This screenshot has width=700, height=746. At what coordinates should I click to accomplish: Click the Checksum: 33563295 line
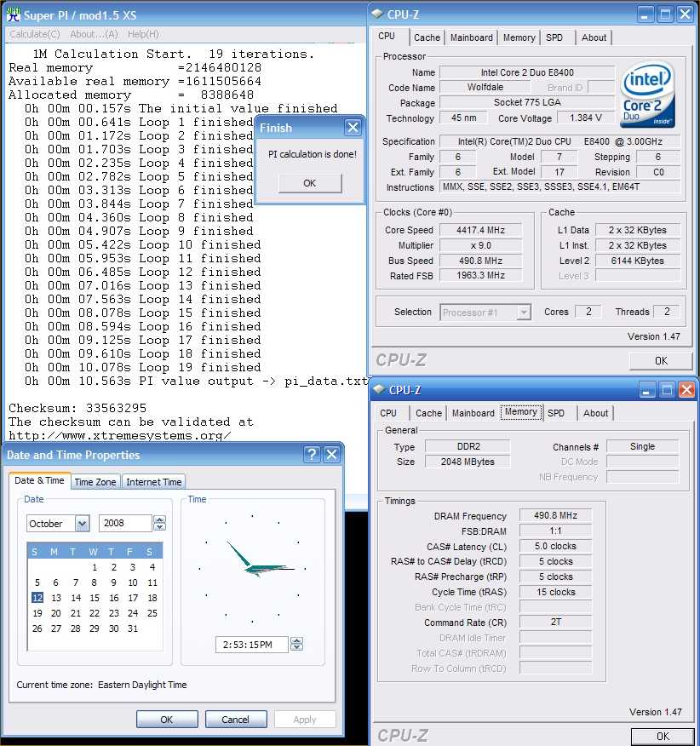click(77, 408)
